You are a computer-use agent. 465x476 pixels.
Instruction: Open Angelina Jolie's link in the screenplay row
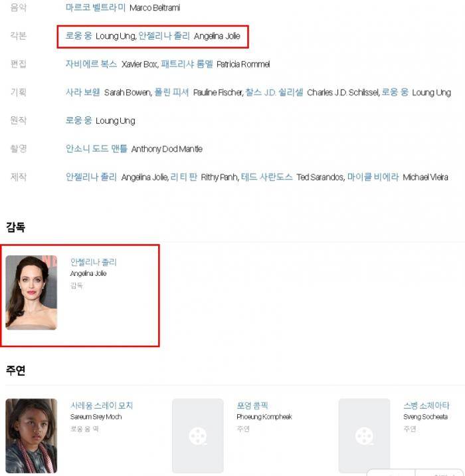(x=164, y=36)
